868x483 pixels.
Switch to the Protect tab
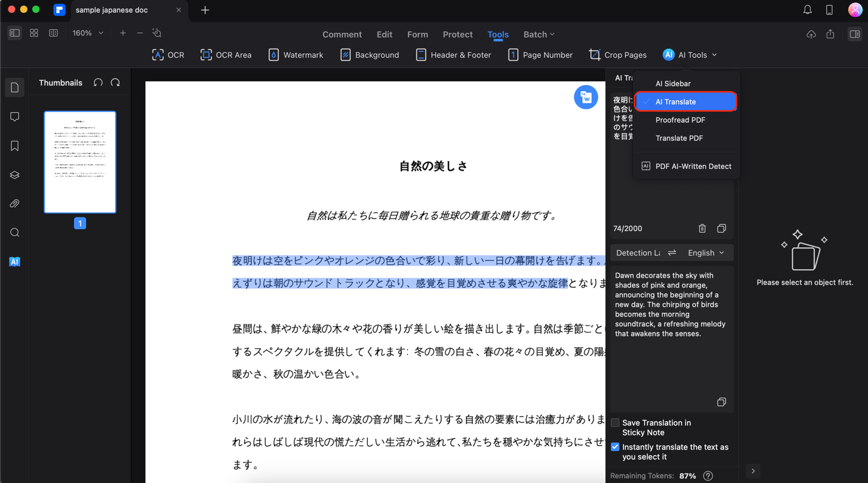[x=458, y=35]
